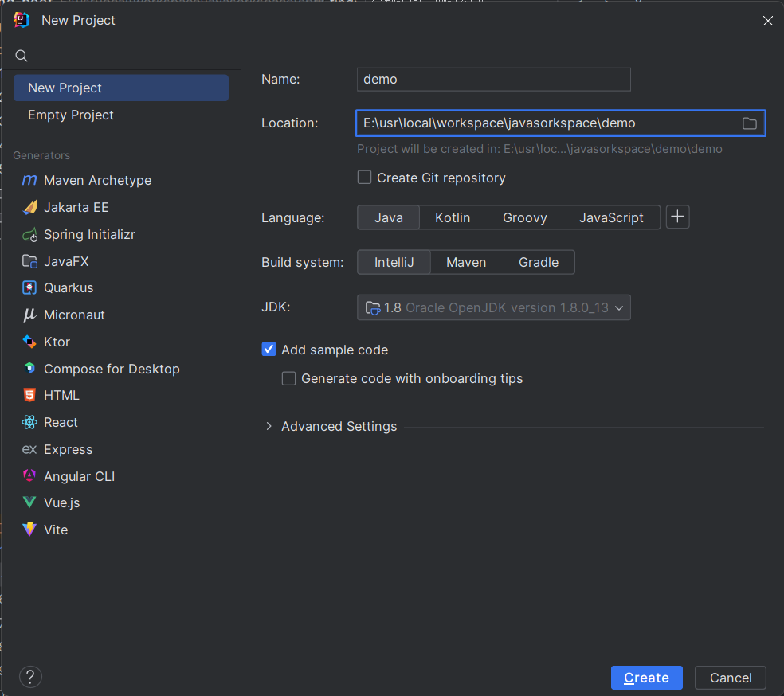Click the IntelliJ IDEA logo in title bar
This screenshot has height=696, width=784.
coord(22,20)
